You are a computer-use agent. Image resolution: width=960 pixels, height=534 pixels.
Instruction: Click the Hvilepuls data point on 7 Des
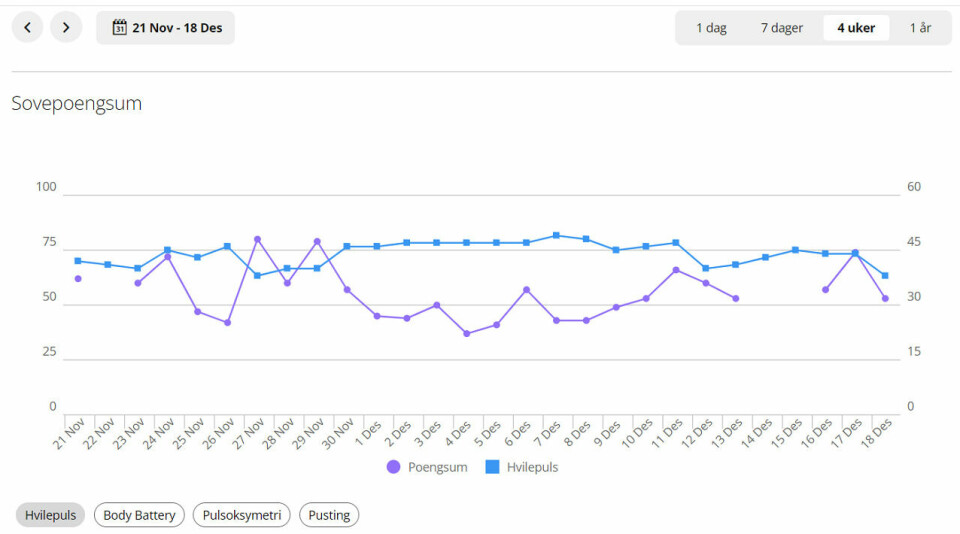[x=556, y=235]
